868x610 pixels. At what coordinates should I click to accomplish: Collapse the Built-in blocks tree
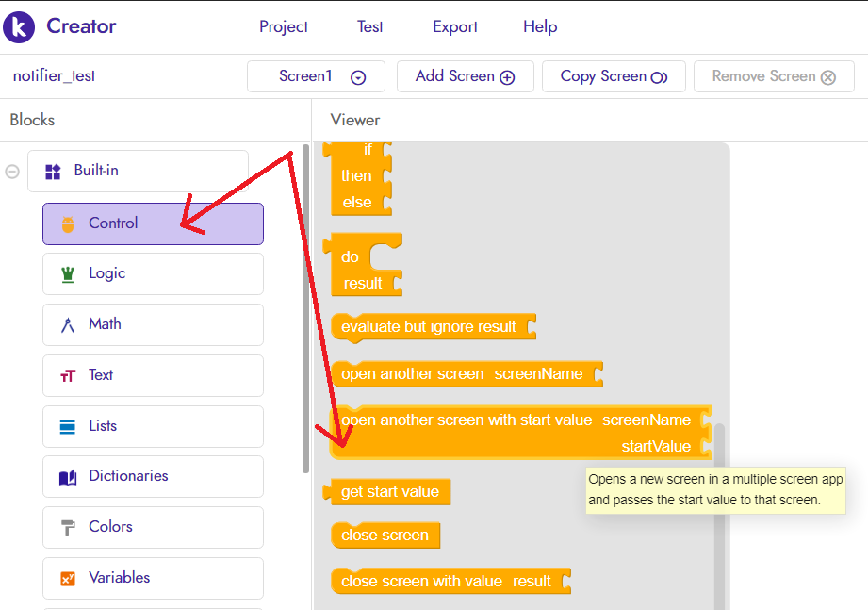pos(12,172)
